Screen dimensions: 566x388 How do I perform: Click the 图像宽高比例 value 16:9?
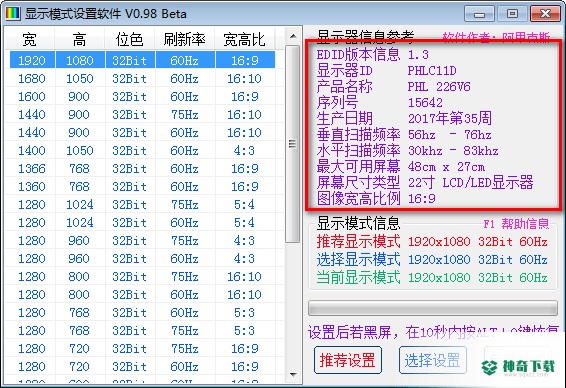[422, 199]
